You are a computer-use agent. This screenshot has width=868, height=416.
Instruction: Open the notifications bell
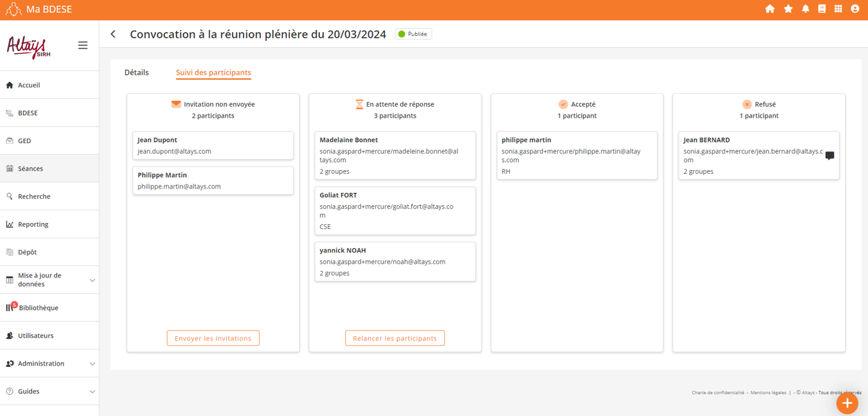pyautogui.click(x=805, y=9)
